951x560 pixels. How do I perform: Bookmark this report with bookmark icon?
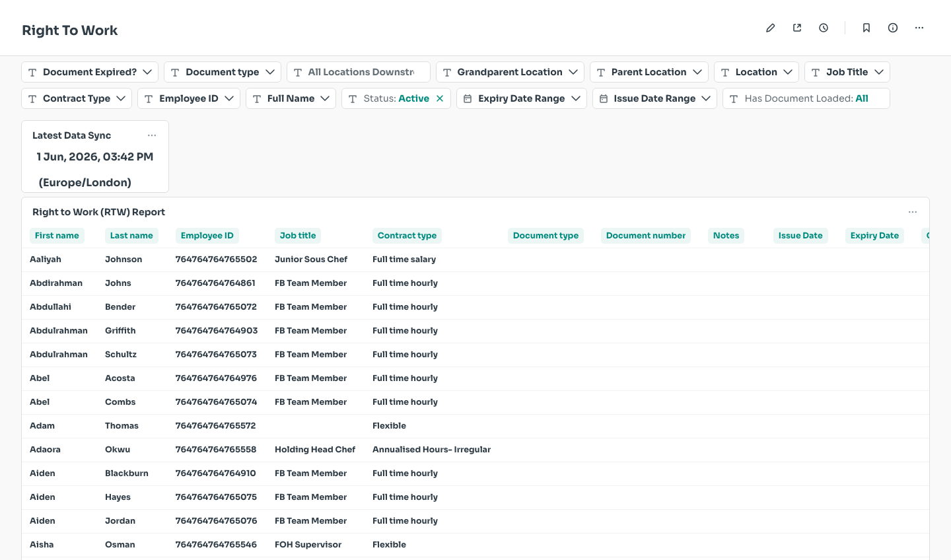click(866, 28)
